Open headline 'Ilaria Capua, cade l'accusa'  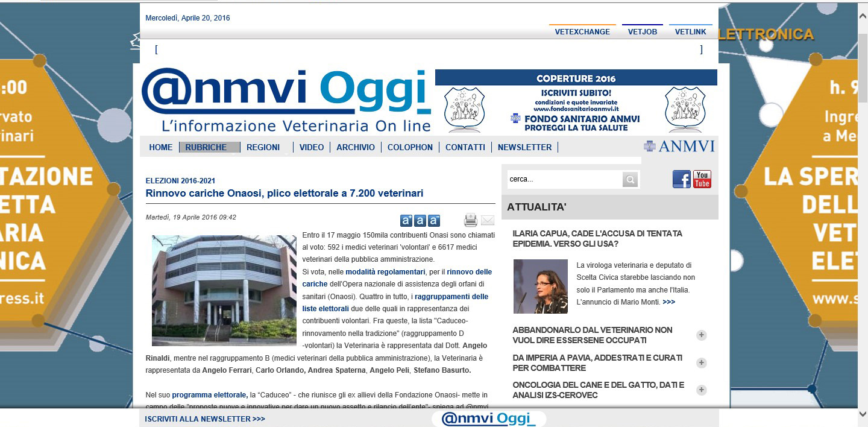(x=597, y=239)
